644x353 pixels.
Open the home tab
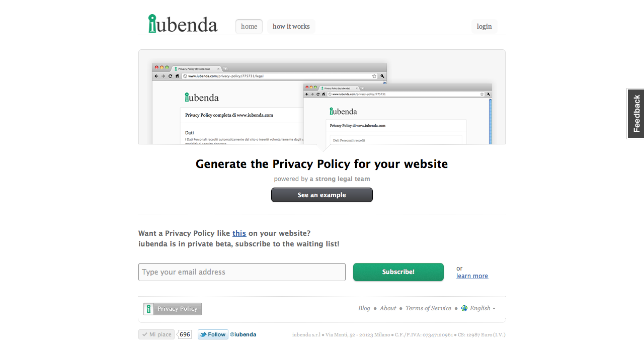point(249,26)
